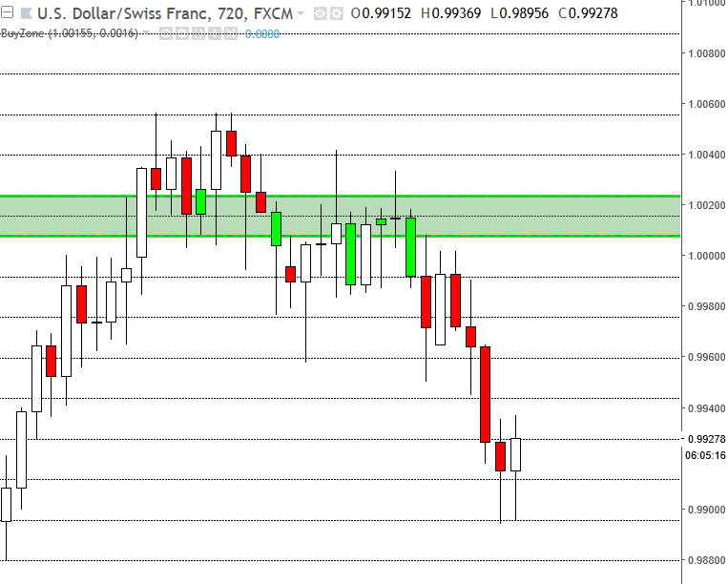Screen dimensions: 728x584
Task: Open BuyZone indicator settings gear
Action: [x=182, y=33]
